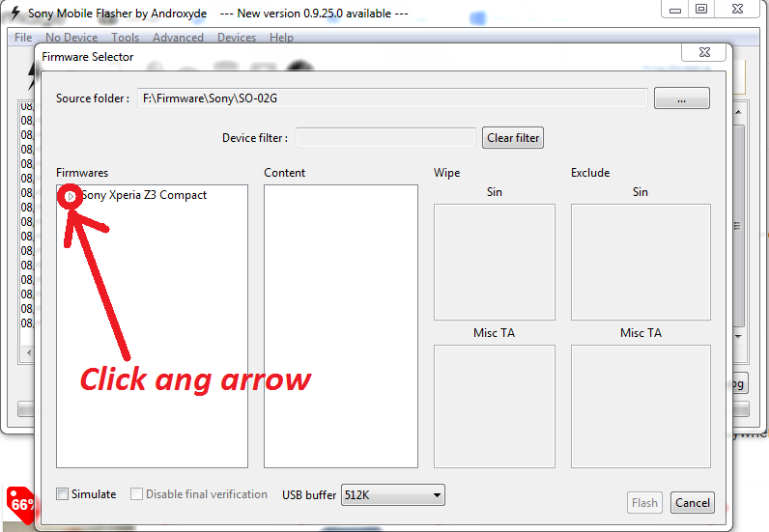The height and width of the screenshot is (532, 769).
Task: Click scroll up arrow in main window log
Action: pos(738,112)
